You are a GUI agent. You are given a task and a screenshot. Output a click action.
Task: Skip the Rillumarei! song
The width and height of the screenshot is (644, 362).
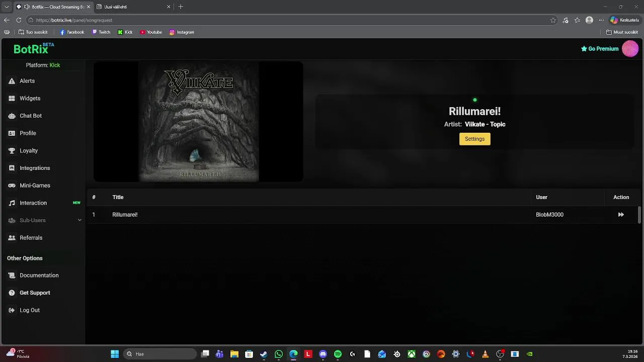621,215
